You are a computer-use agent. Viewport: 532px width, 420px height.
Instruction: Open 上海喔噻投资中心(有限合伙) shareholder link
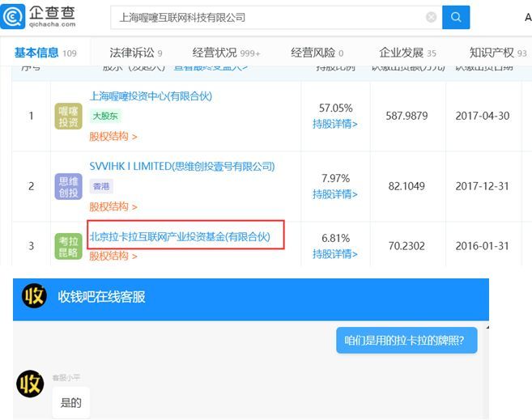click(x=151, y=96)
